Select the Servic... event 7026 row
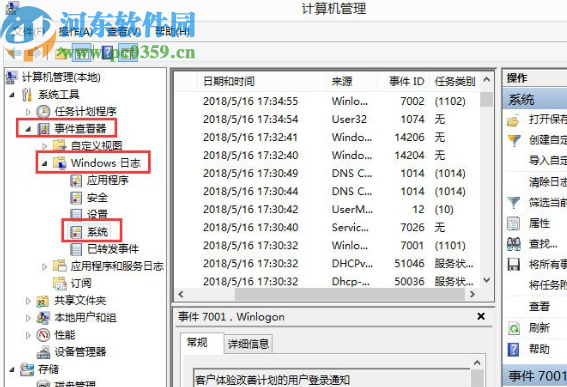 click(x=327, y=227)
